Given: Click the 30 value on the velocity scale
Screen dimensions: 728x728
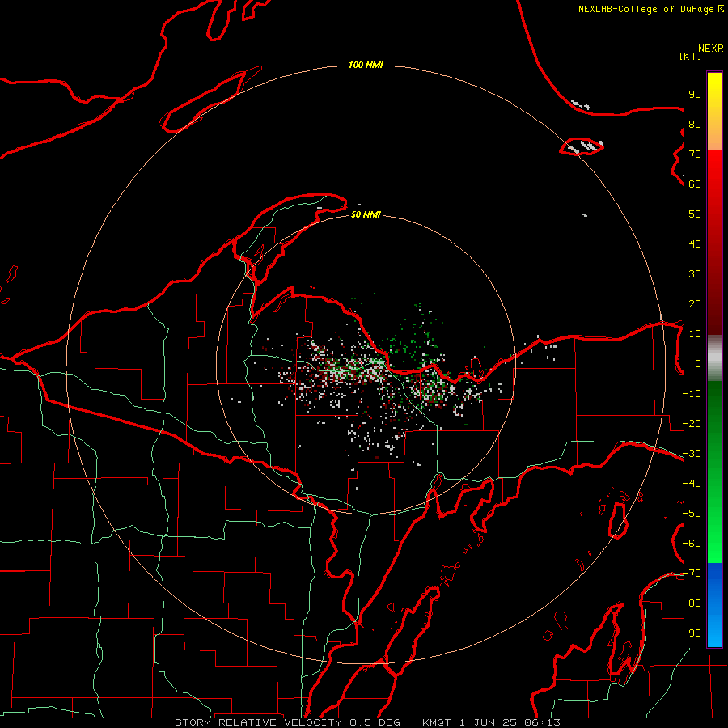Looking at the screenshot, I should pyautogui.click(x=695, y=274).
